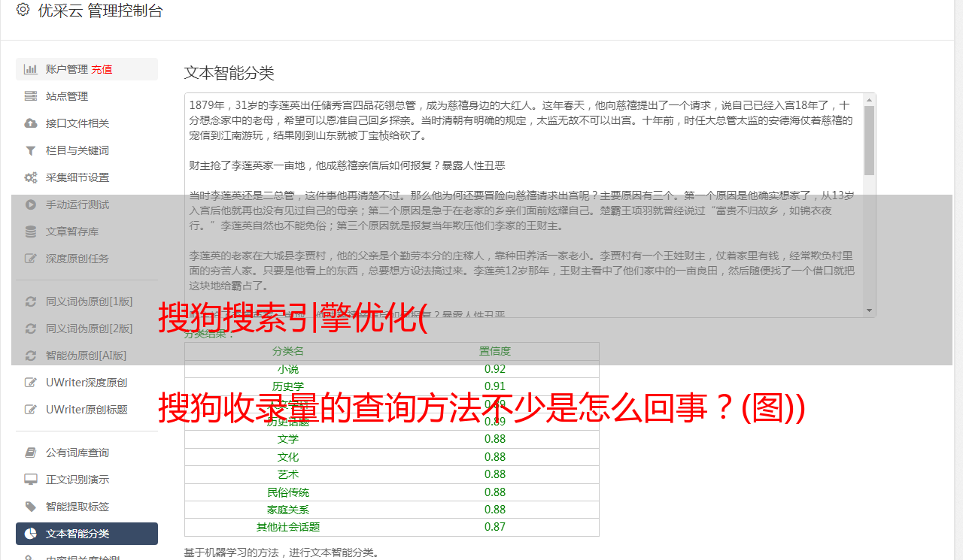This screenshot has height=560, width=963.
Task: Click the gears icon for 采集细节设置
Action: [x=30, y=177]
